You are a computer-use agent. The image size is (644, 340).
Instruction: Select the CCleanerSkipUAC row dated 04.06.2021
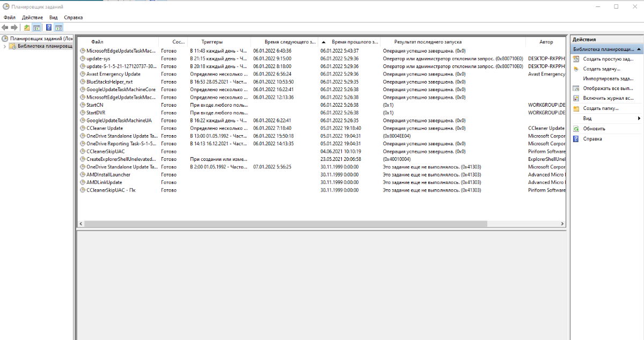[321, 151]
